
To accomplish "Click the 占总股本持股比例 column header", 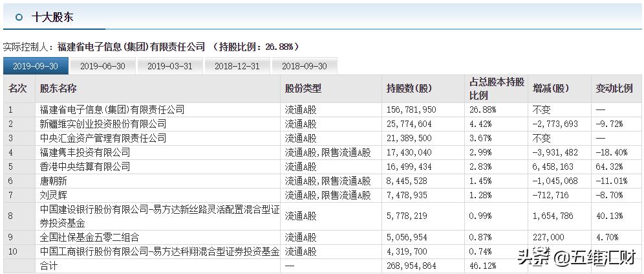I will 497,89.
